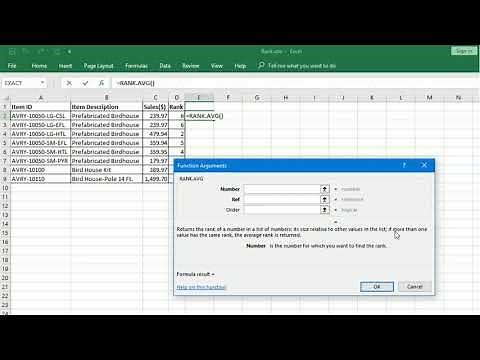
Task: Click the Name Box showing EXACT
Action: [21, 83]
